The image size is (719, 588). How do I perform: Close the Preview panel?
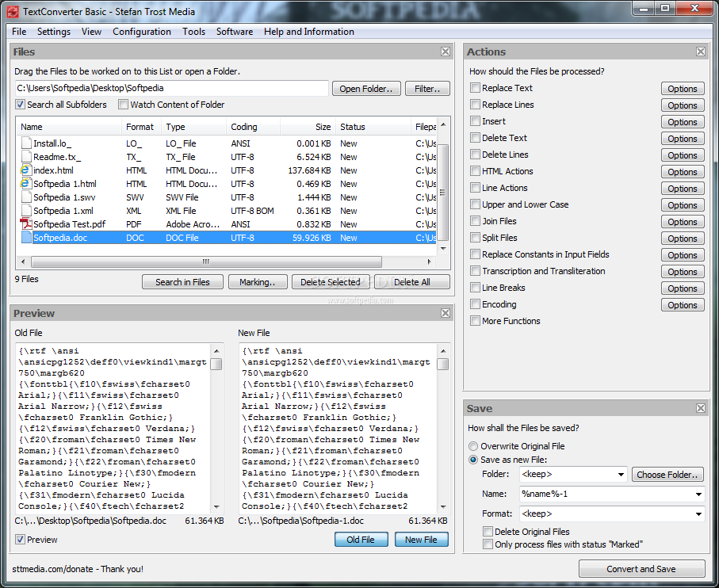point(446,313)
